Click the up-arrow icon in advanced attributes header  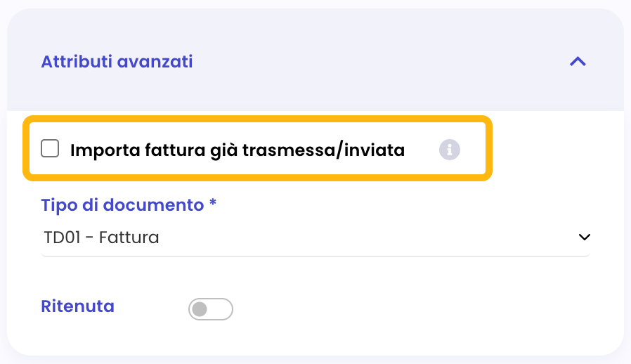click(x=578, y=62)
